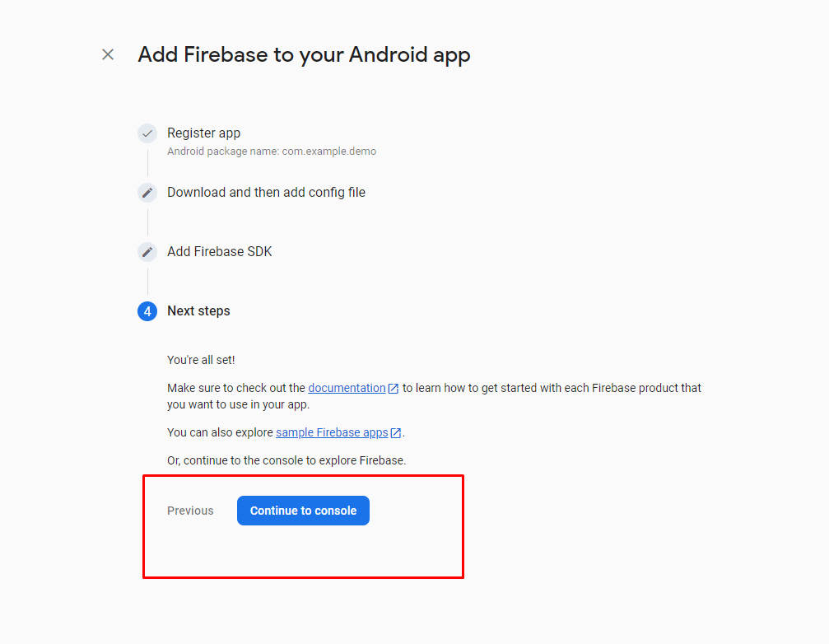Click the pencil icon for config file step
Image resolution: width=829 pixels, height=644 pixels.
(x=147, y=193)
